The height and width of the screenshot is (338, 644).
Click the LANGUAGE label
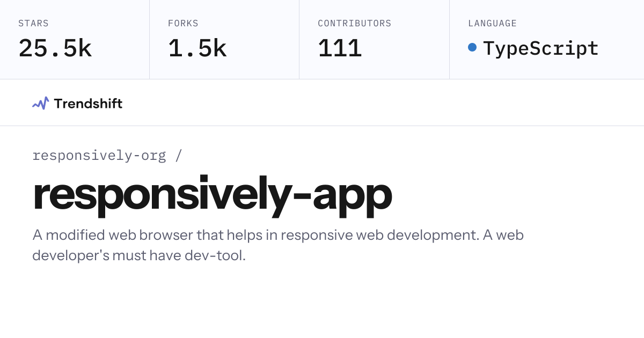(x=492, y=24)
